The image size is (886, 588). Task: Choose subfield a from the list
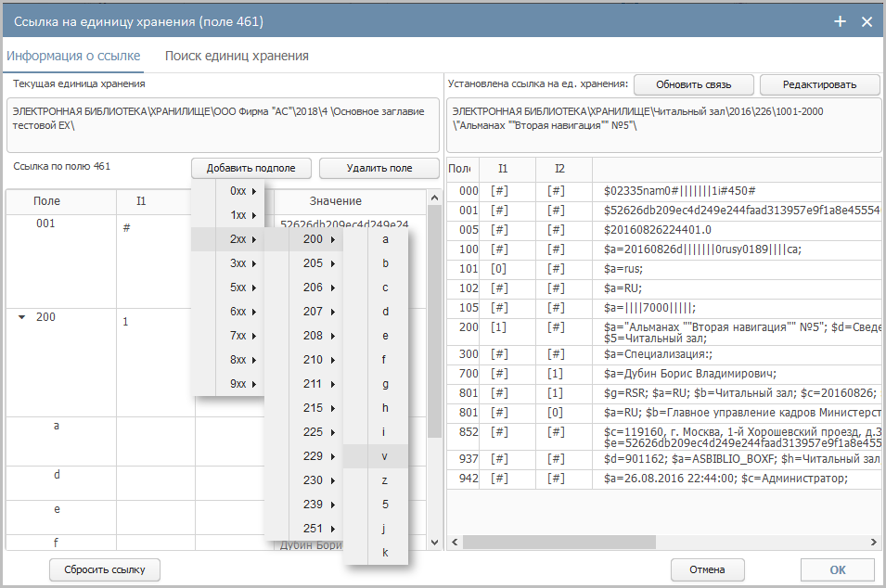(x=385, y=239)
